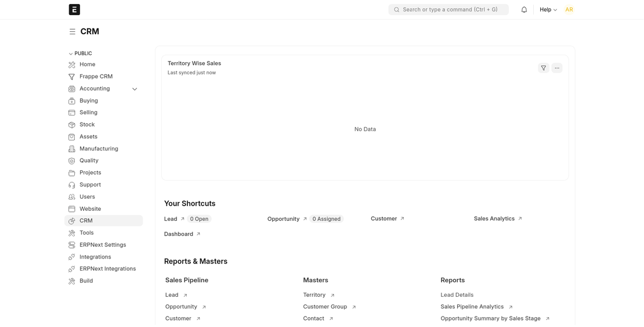Expand the Accounting sidebar section
The width and height of the screenshot is (644, 327).
coord(135,89)
